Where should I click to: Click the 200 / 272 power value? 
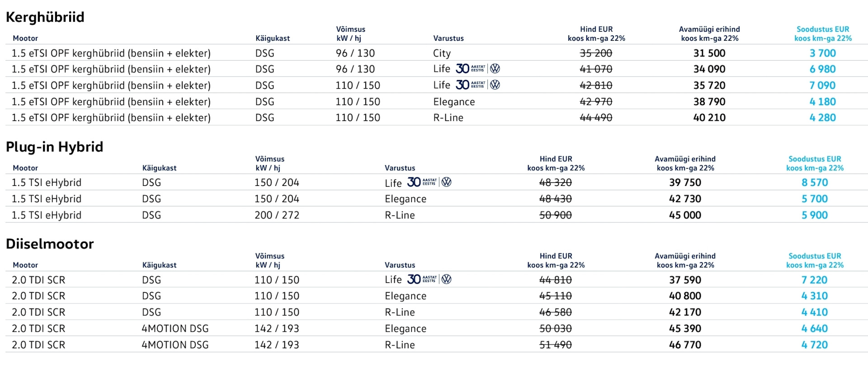[277, 215]
